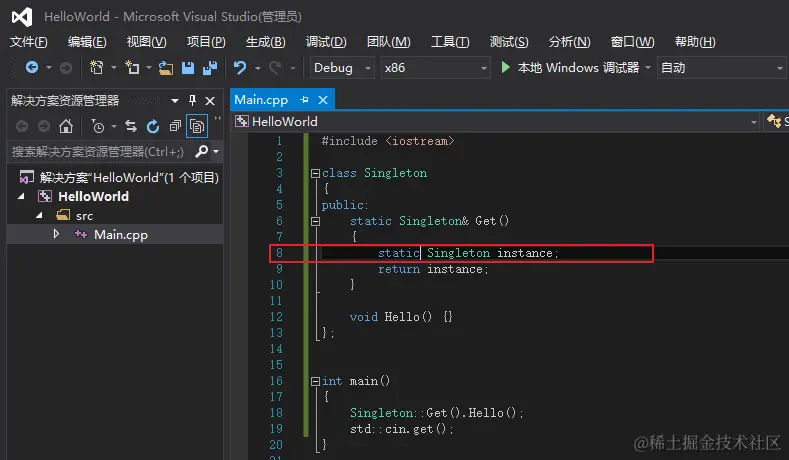Open search options dropdown in Solution Explorer
Image resolution: width=789 pixels, height=460 pixels.
[x=216, y=151]
